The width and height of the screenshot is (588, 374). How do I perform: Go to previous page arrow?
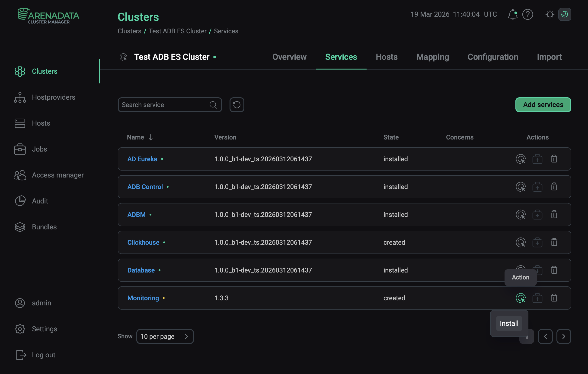point(545,336)
